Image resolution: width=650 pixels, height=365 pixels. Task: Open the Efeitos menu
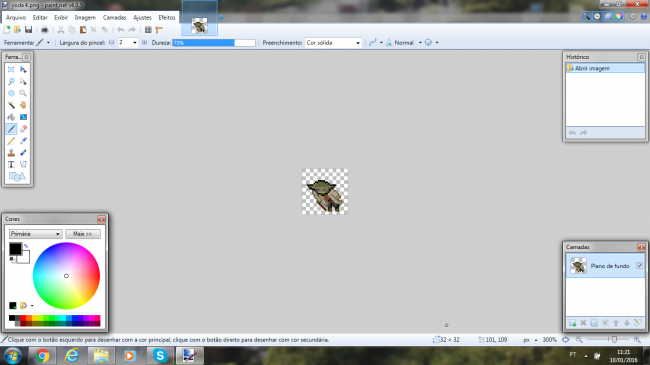(x=167, y=17)
